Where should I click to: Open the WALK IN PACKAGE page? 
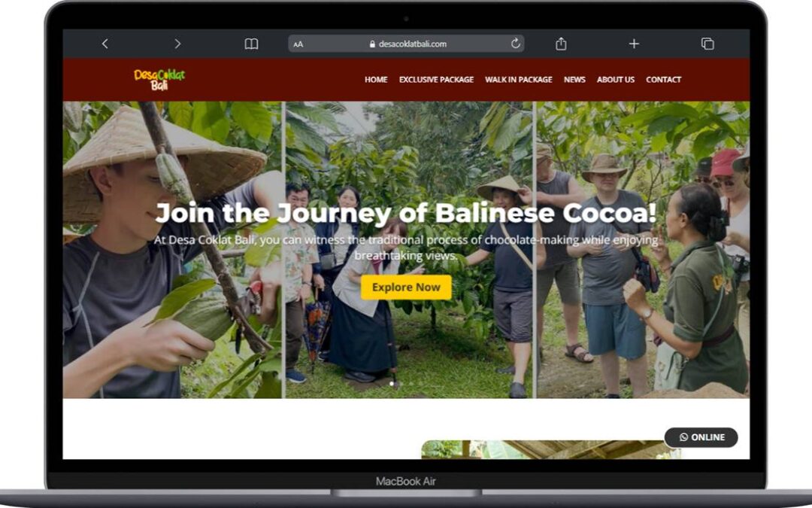click(518, 80)
